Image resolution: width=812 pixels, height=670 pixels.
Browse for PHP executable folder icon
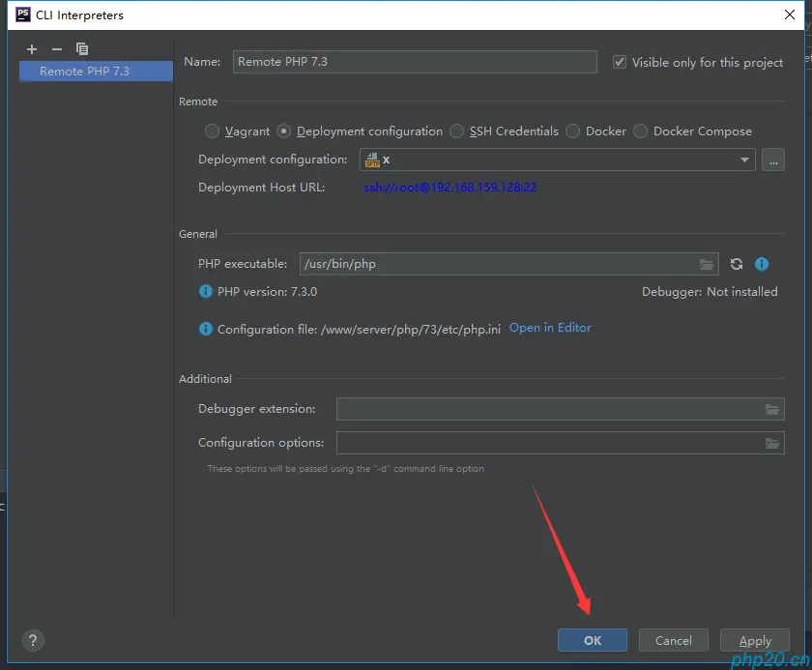coord(707,265)
